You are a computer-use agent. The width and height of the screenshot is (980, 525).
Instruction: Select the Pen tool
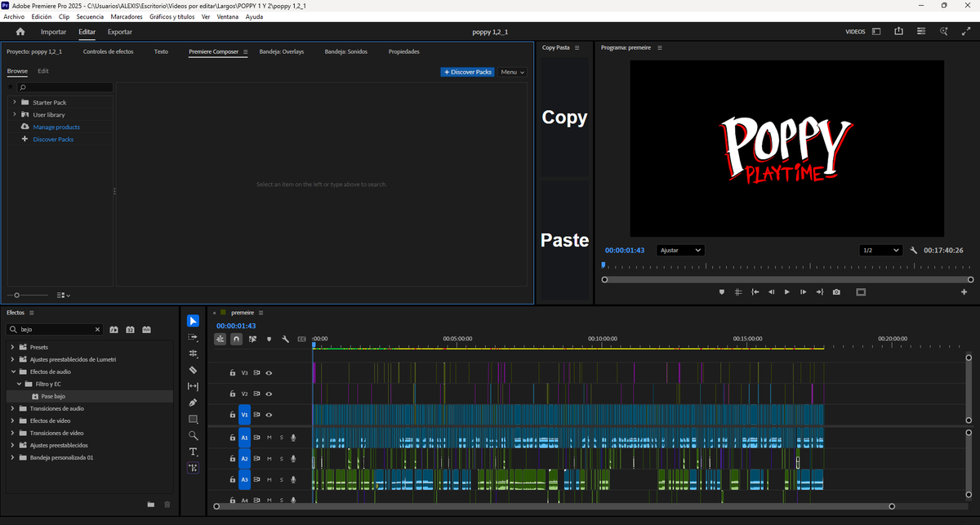click(193, 403)
